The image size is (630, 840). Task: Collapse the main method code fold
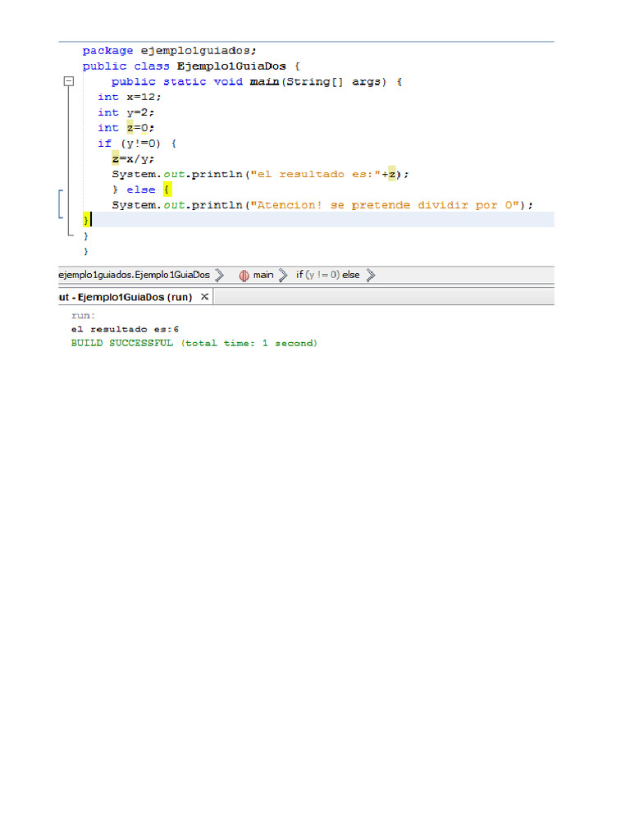click(x=68, y=82)
